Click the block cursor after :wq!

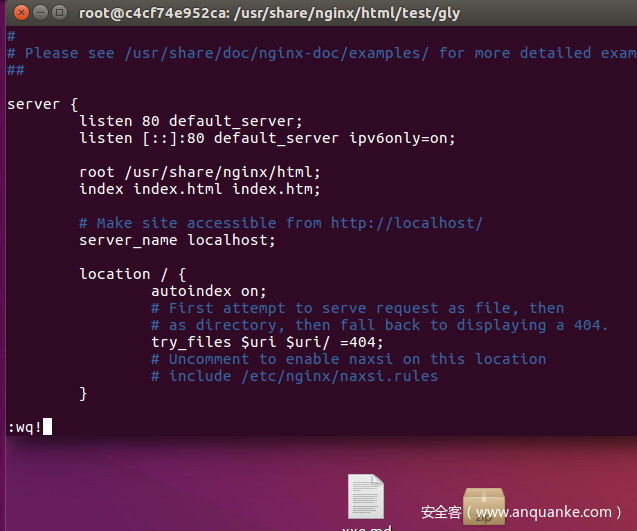pyautogui.click(x=47, y=428)
